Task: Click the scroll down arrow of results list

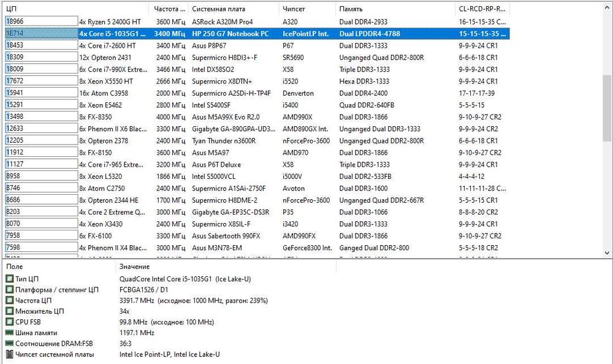Action: (607, 253)
